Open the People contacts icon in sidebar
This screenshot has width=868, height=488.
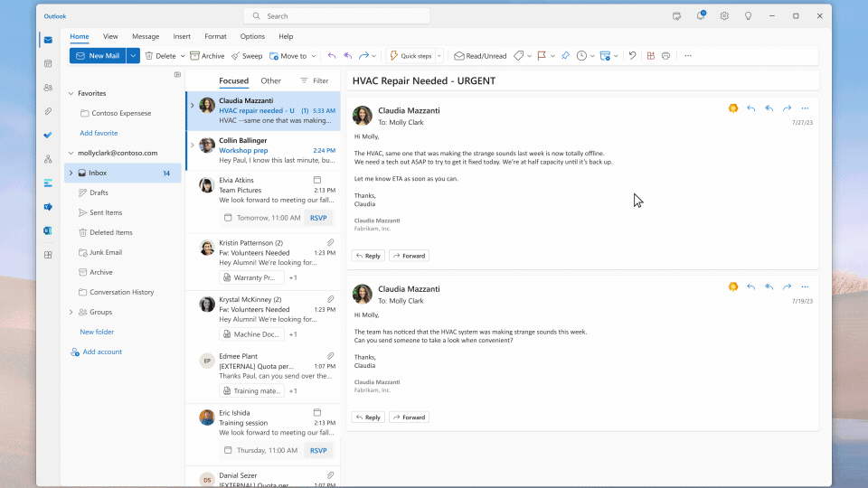[48, 88]
